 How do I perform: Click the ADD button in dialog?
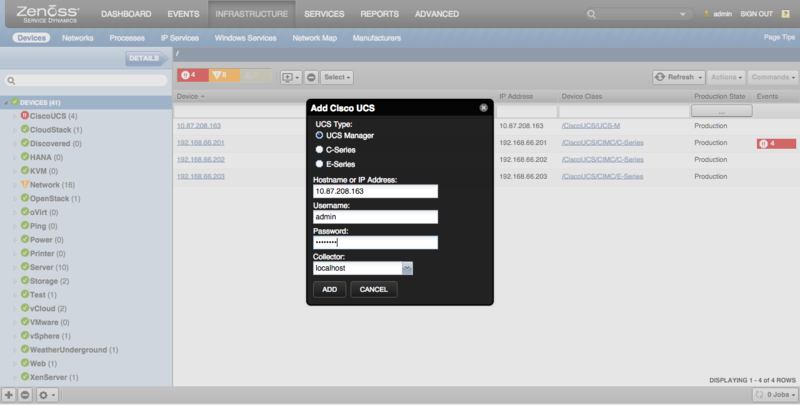pos(330,289)
